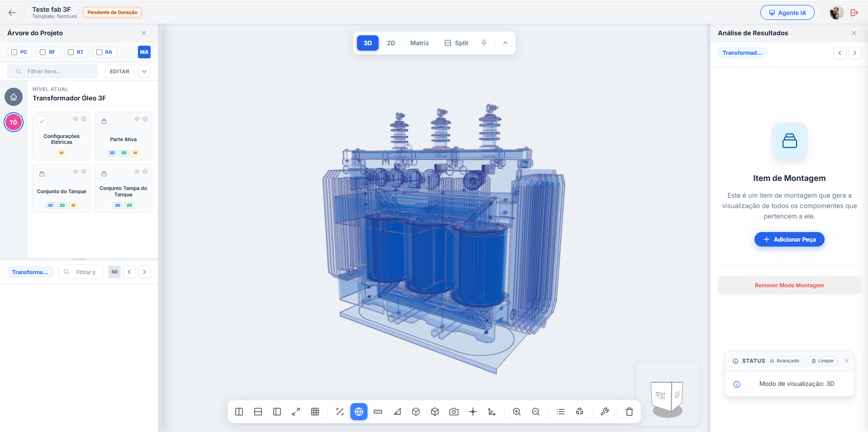Toggle eye visibility on Conjunto do Tanque card
Viewport: 868px width, 432px height.
(x=76, y=171)
